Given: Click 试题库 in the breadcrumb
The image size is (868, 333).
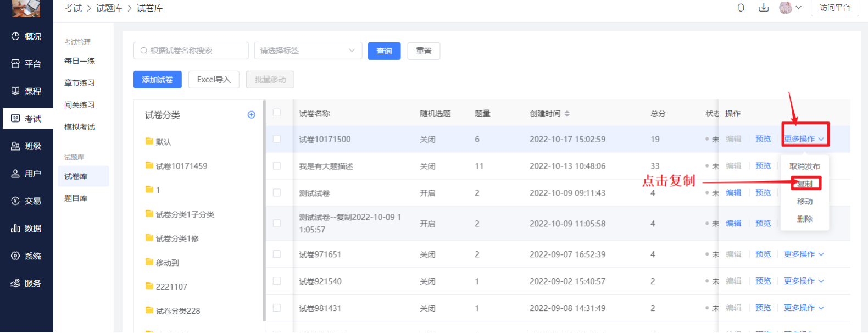Looking at the screenshot, I should click(x=109, y=8).
